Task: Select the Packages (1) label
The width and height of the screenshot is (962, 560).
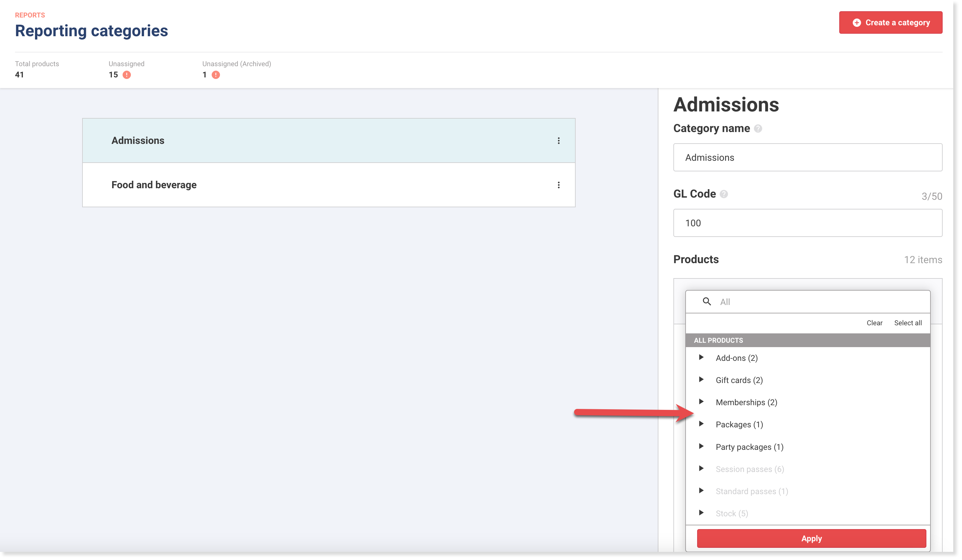Action: (x=739, y=425)
